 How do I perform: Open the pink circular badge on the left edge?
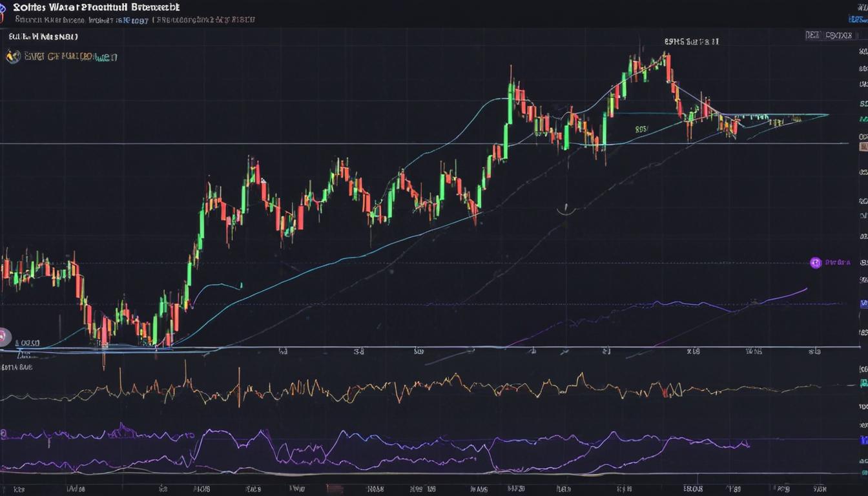pos(2,335)
